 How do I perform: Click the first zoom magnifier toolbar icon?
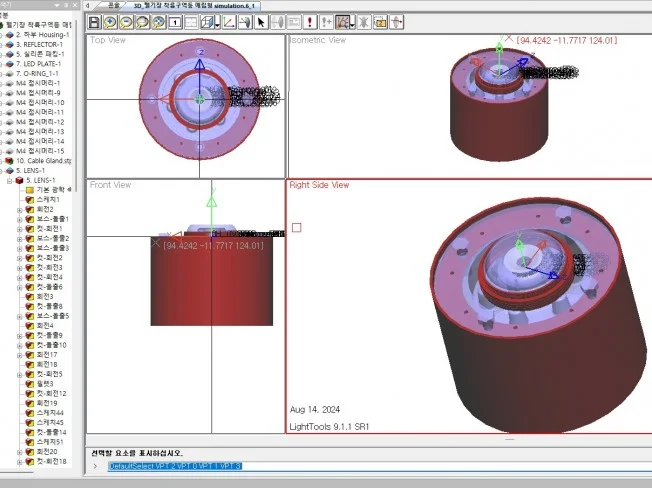tap(111, 21)
